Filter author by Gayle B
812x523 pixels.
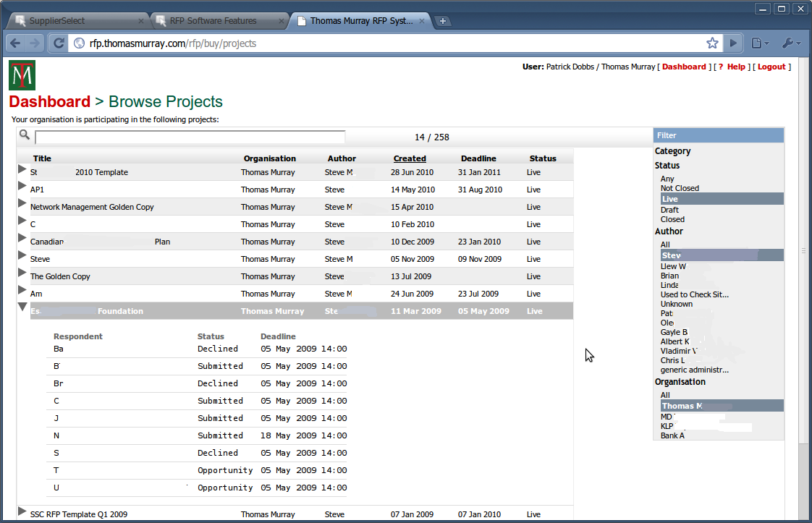[674, 333]
